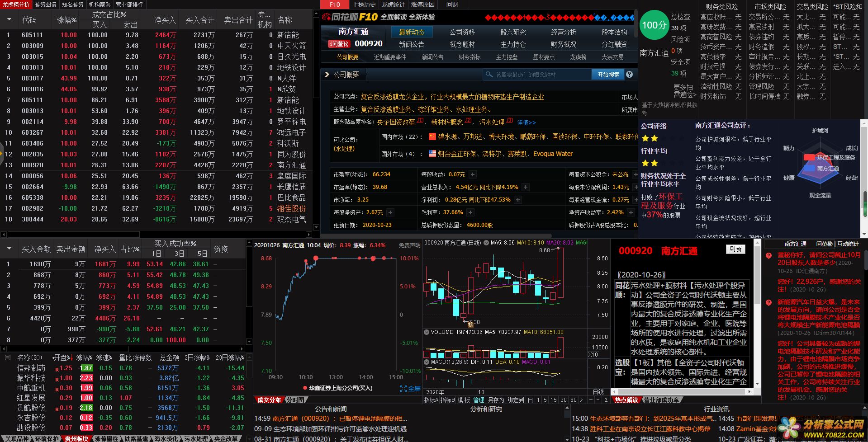Screen dimensions: 868x442
Task: Click the alert icon beside 新能源汽车 question
Action: (x=768, y=303)
